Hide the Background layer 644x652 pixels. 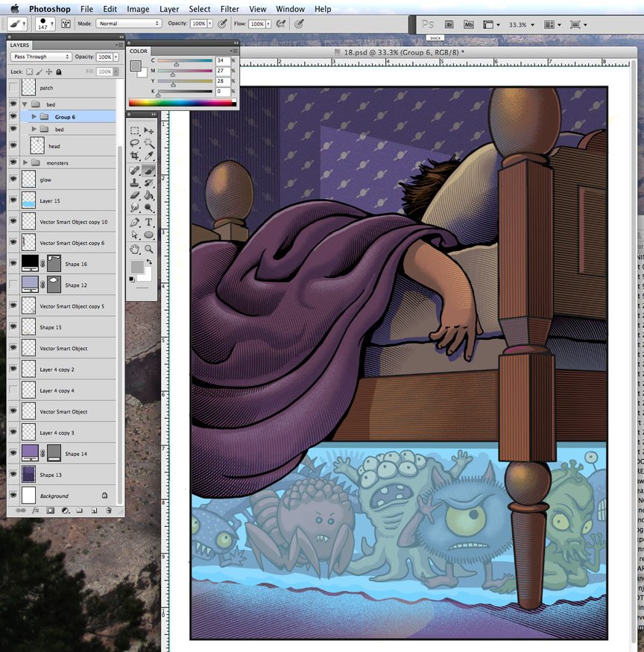click(13, 495)
